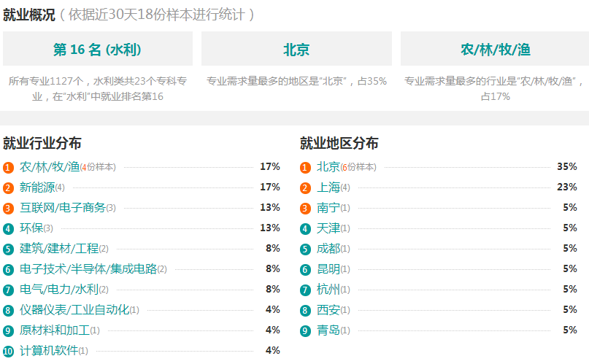The height and width of the screenshot is (364, 589).
Task: Click the green rank 6 badge beside 昆明
Action: 305,269
